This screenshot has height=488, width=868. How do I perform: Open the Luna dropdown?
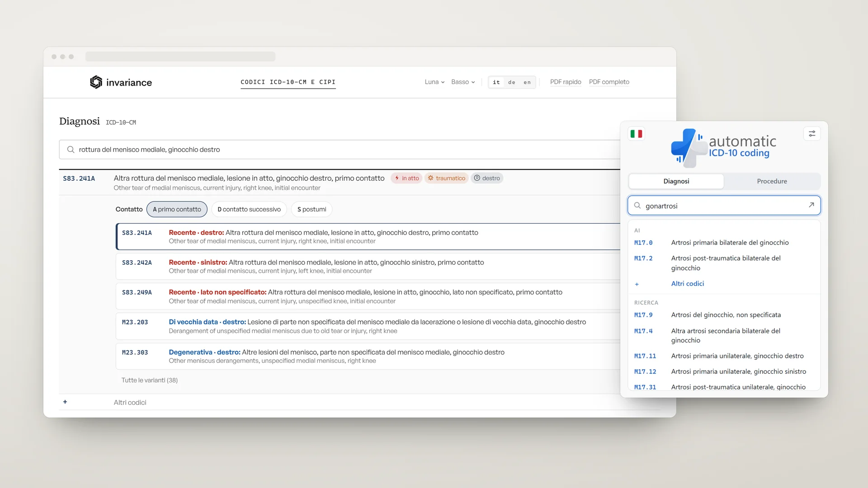coord(434,82)
